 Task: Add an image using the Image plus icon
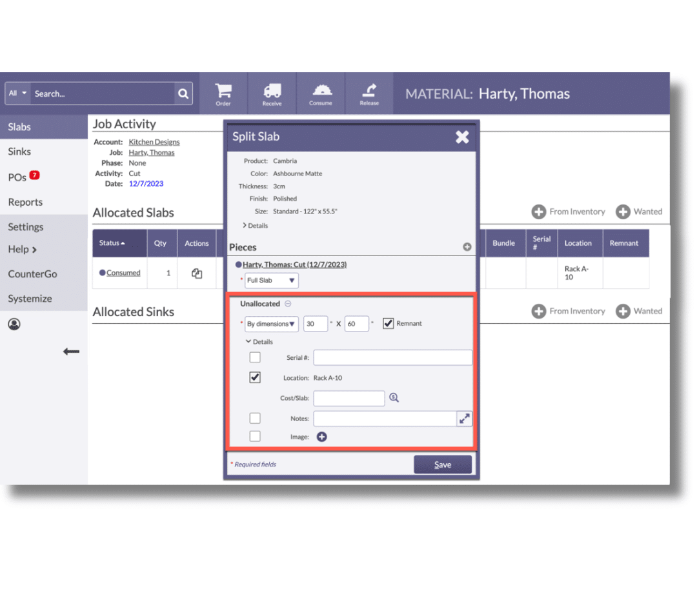tap(321, 437)
